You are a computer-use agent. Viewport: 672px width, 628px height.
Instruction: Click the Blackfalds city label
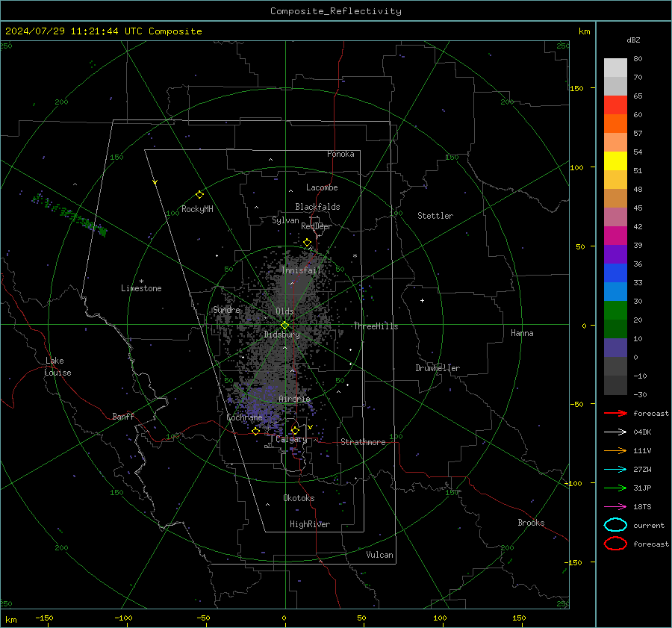[x=317, y=207]
